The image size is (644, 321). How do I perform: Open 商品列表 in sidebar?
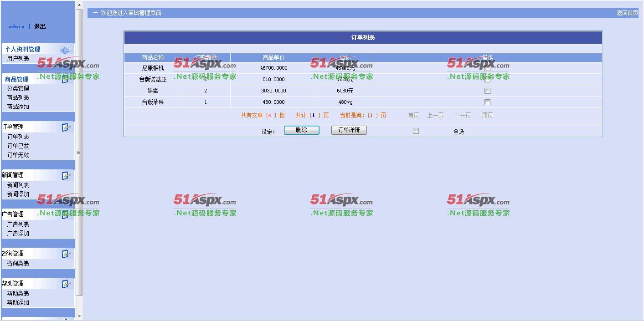pyautogui.click(x=18, y=97)
